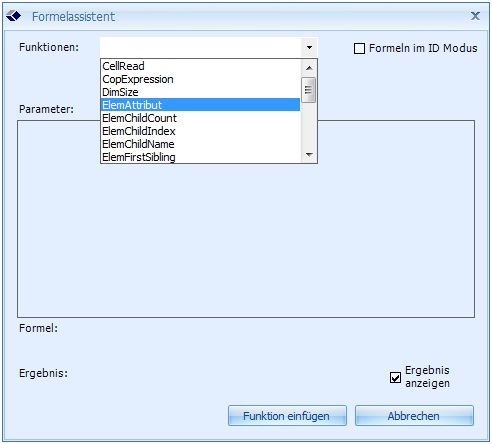Select the highlighted ElemAttribut entry

click(x=200, y=105)
